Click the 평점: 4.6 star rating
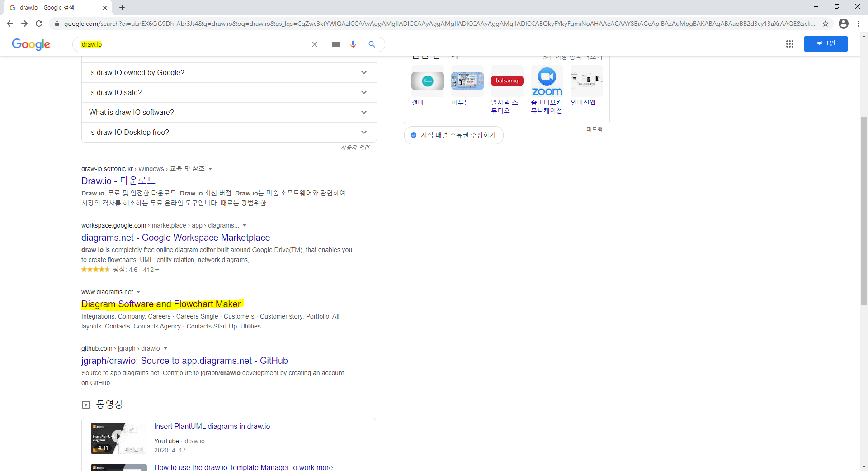 pyautogui.click(x=120, y=270)
